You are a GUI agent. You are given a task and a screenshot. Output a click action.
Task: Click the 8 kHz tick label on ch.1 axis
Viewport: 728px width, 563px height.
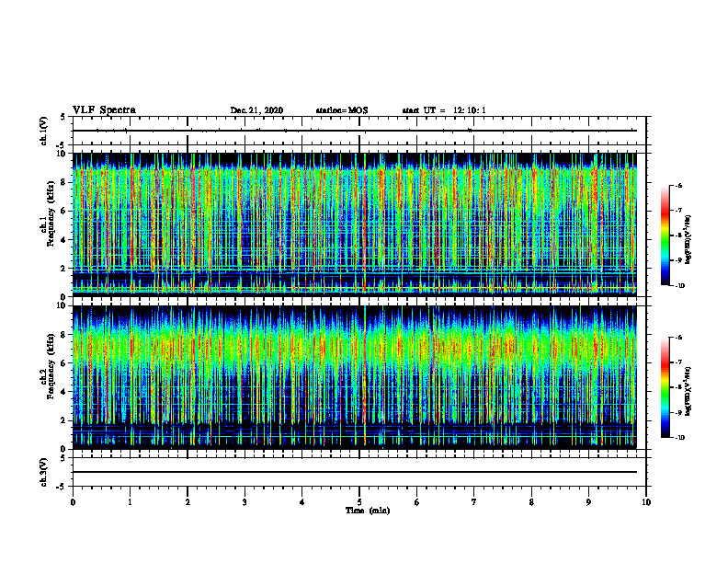pos(64,182)
